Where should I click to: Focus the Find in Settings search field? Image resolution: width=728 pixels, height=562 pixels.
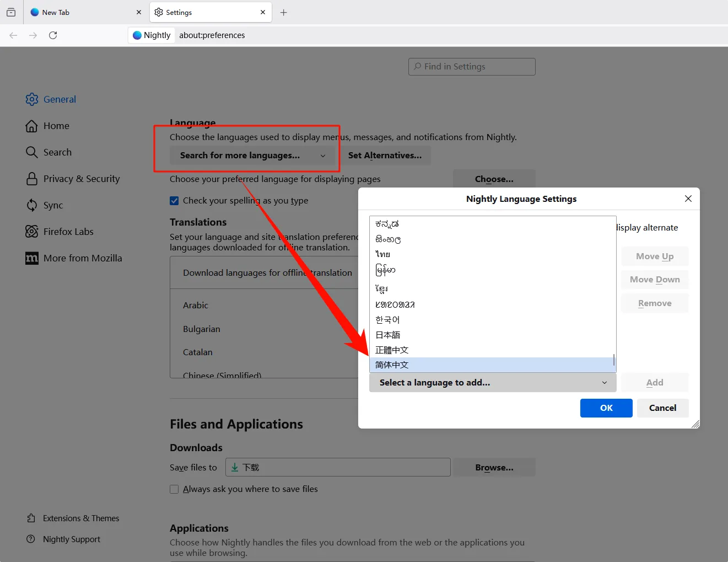click(x=472, y=67)
